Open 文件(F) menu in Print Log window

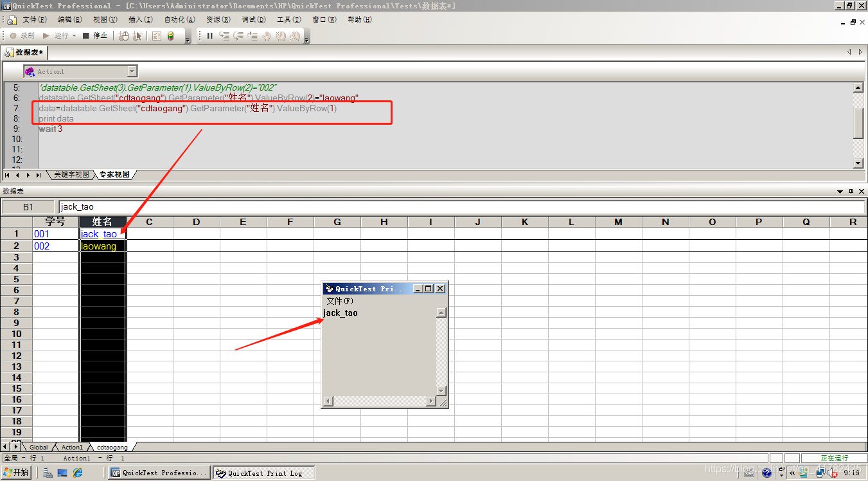[340, 301]
